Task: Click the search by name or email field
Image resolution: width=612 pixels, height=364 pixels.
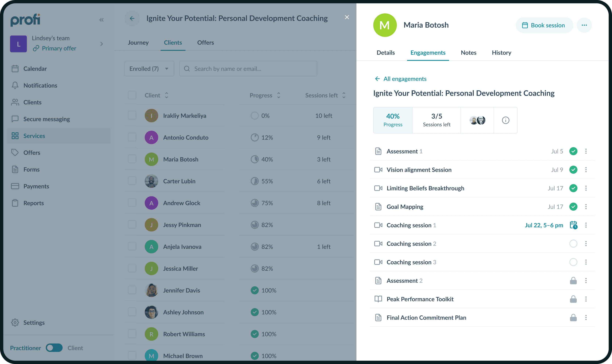Action: pyautogui.click(x=248, y=69)
